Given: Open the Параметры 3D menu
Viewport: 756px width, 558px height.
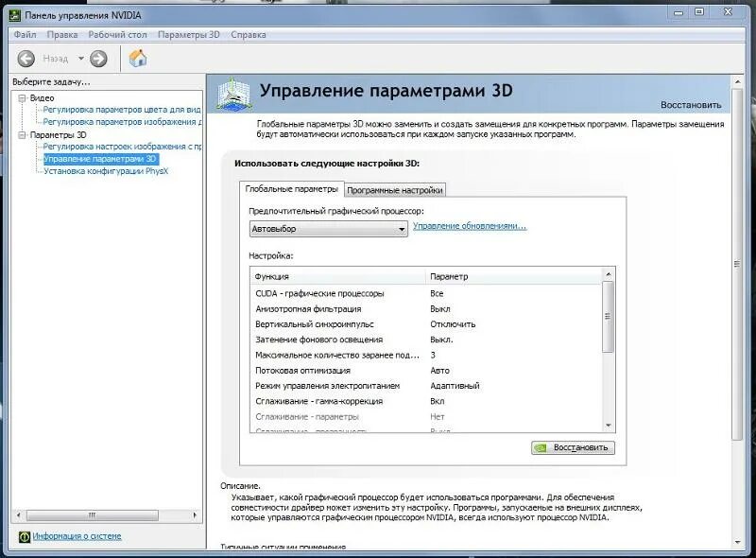Looking at the screenshot, I should 188,35.
